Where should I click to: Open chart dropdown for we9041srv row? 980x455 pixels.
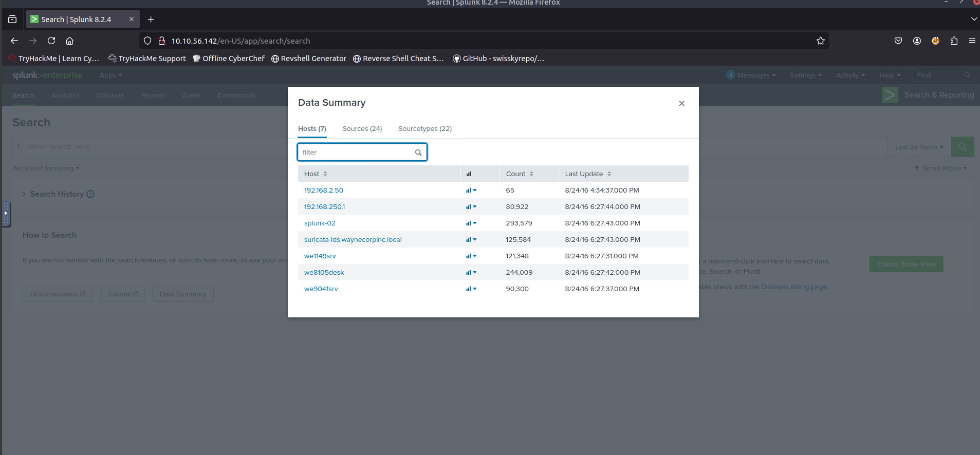pyautogui.click(x=471, y=289)
